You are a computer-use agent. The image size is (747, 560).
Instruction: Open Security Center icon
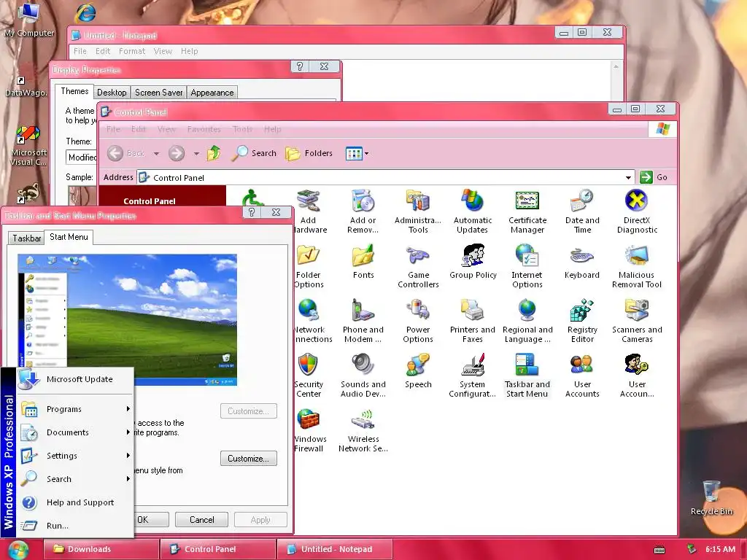(309, 376)
